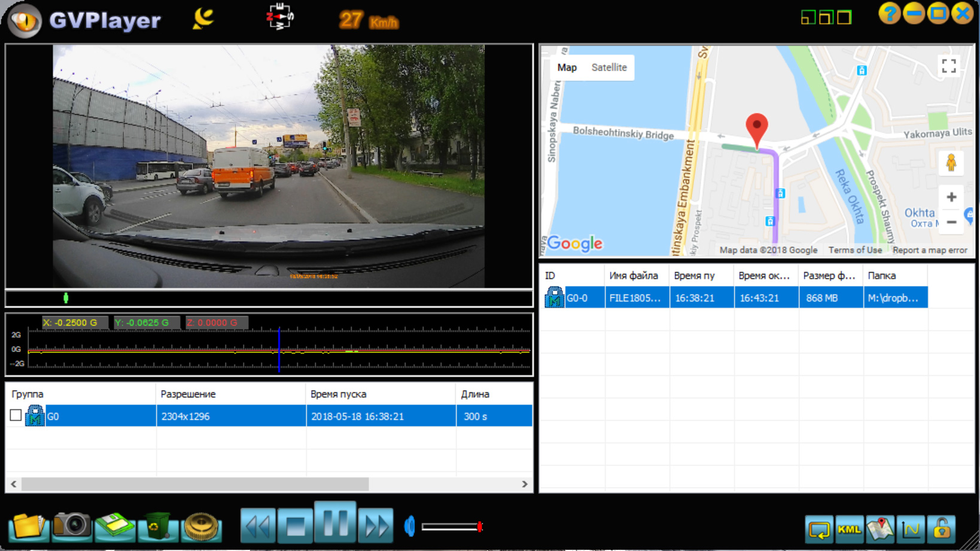
Task: Sort by Размер ф... column header
Action: 831,276
